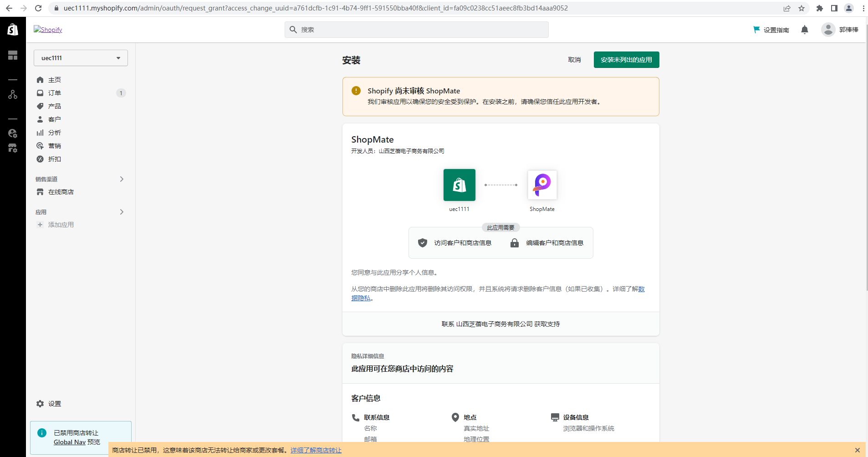
Task: Expand the 应用 section chevron
Action: [122, 212]
